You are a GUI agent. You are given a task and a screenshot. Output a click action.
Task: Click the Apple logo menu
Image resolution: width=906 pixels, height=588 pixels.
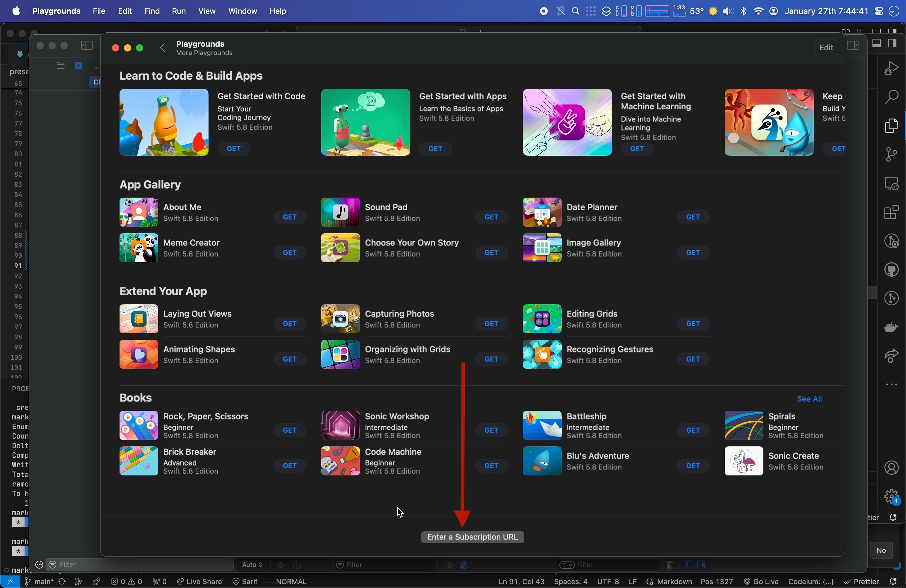click(x=15, y=11)
